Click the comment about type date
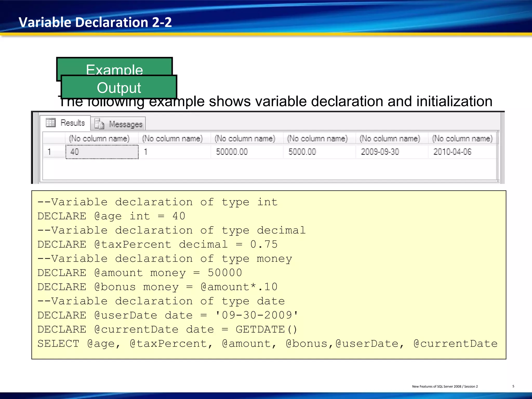This screenshot has width=532, height=399. [161, 301]
